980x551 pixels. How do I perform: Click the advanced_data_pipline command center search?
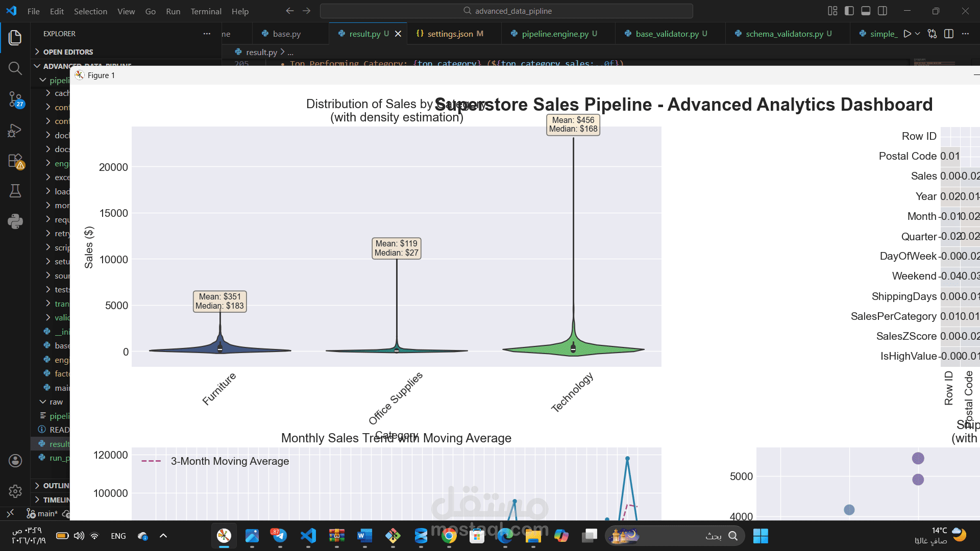pyautogui.click(x=506, y=11)
